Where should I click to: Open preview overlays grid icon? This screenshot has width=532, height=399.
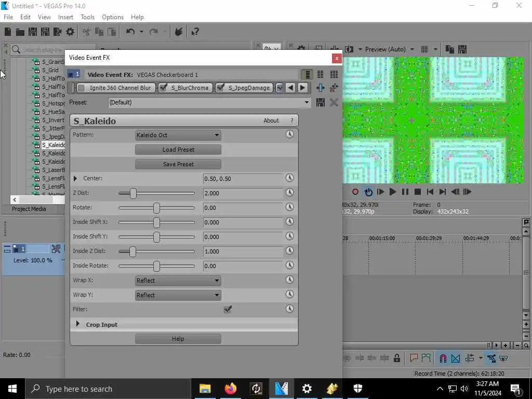[x=424, y=49]
